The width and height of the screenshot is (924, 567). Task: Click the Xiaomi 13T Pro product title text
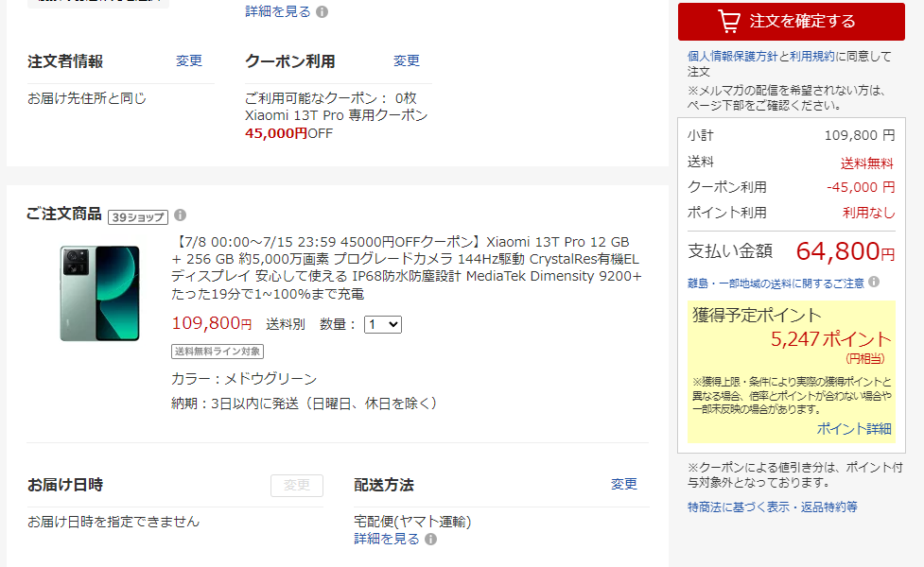coord(406,267)
